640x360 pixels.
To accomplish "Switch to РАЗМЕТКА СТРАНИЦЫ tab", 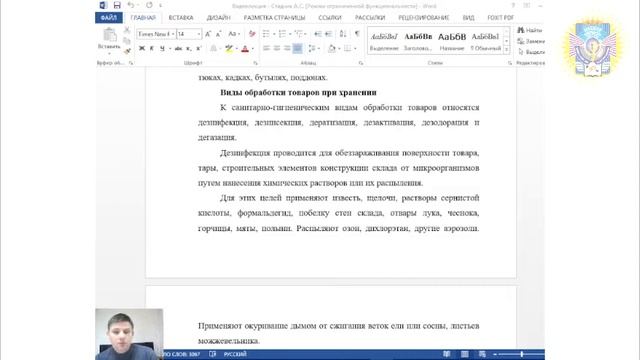I will click(x=274, y=18).
